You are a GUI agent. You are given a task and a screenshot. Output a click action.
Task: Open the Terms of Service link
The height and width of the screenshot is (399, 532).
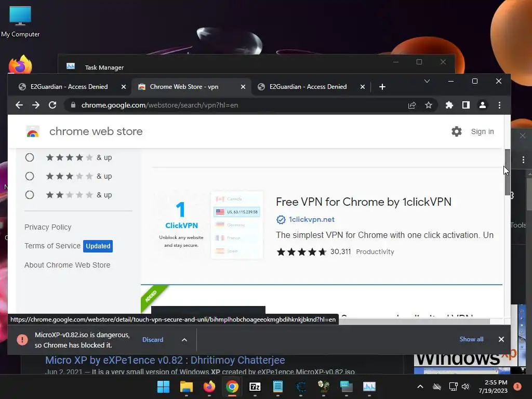52,246
